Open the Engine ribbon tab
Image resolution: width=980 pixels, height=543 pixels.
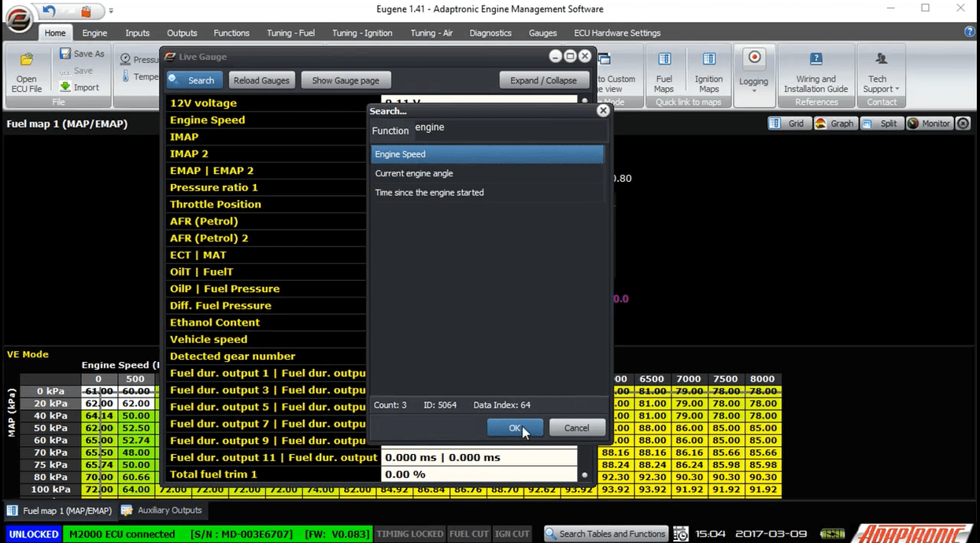94,33
